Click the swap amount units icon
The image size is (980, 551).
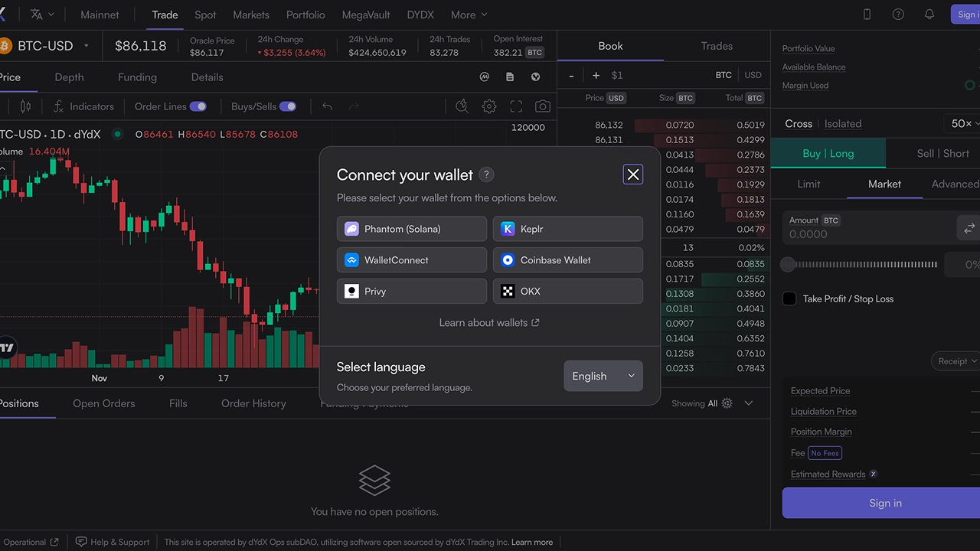969,228
